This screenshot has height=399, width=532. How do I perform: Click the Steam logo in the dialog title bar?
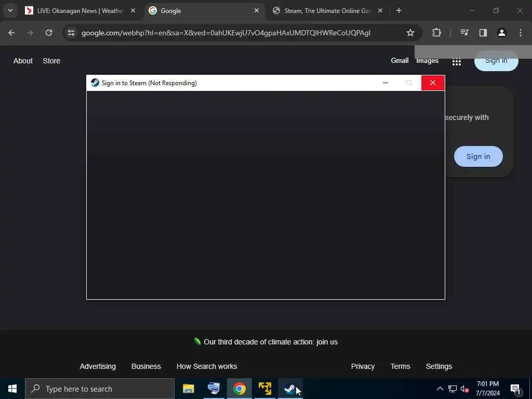(95, 83)
